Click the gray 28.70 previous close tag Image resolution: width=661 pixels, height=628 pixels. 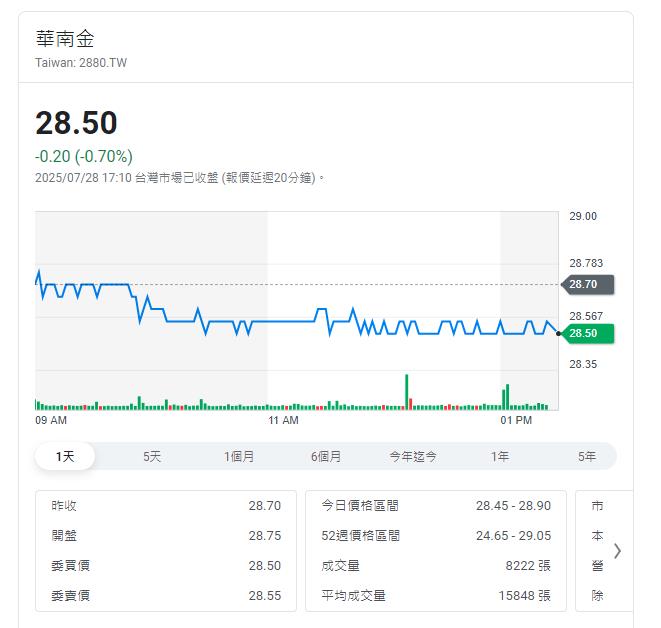588,284
